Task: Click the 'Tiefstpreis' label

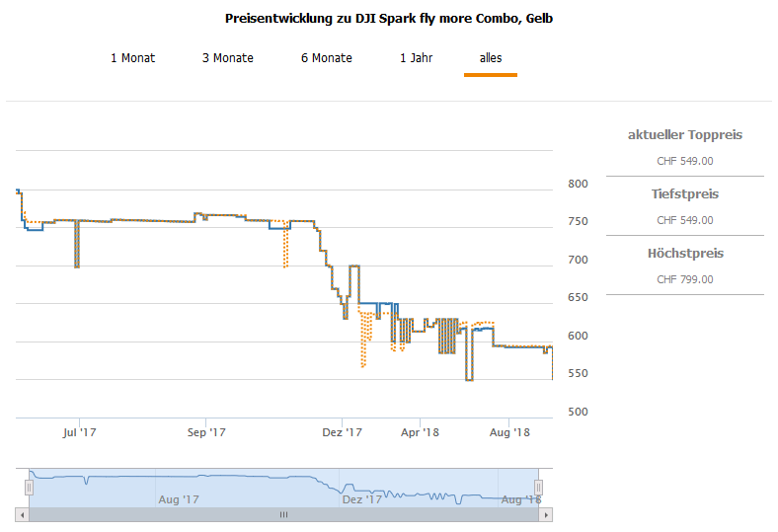Action: (685, 194)
